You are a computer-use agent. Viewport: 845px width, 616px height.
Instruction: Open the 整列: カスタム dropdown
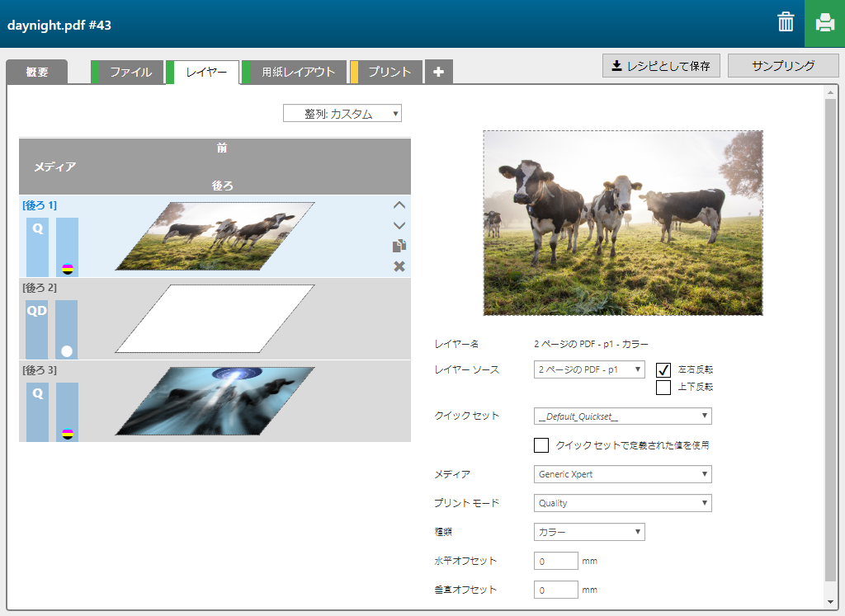point(342,113)
